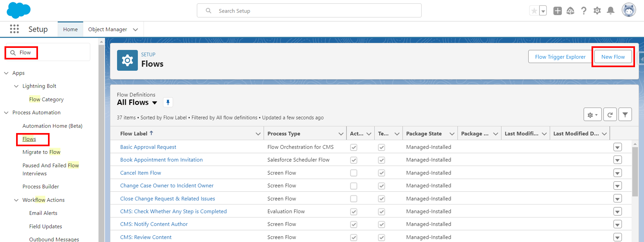Image resolution: width=644 pixels, height=242 pixels.
Task: Open the global actions plus icon
Action: pyautogui.click(x=557, y=11)
